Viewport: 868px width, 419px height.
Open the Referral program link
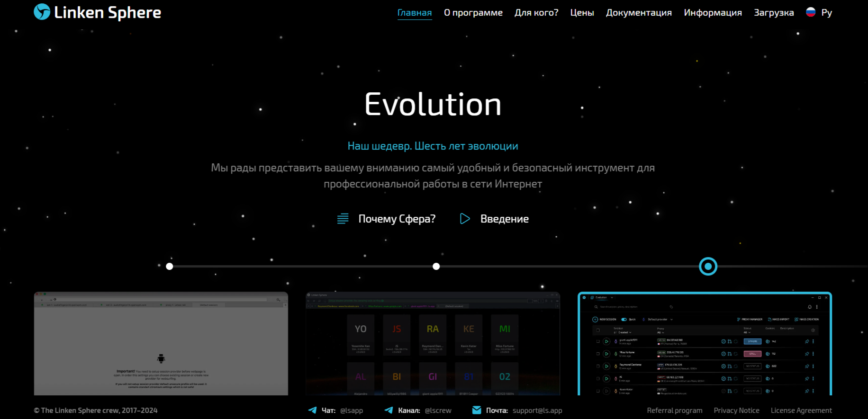(x=674, y=410)
